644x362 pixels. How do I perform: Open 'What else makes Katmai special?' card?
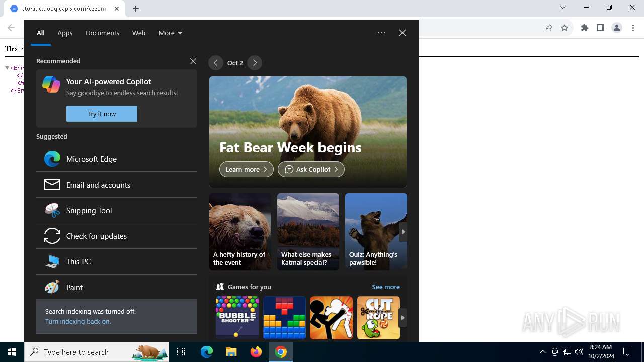click(308, 232)
